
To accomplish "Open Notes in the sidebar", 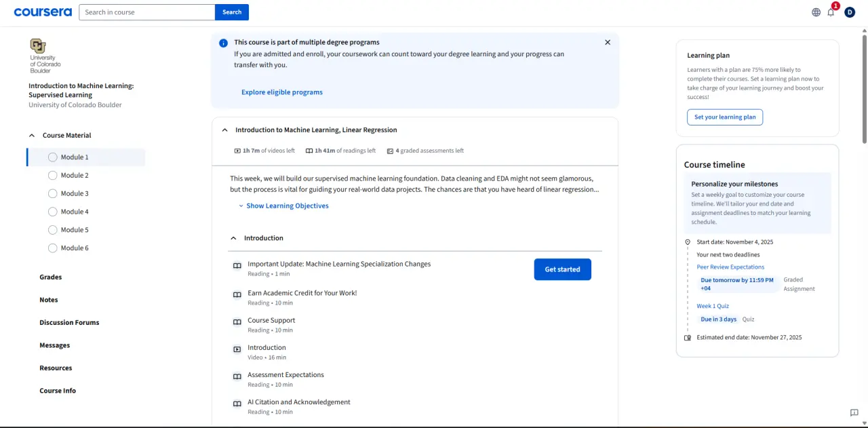I will (49, 300).
